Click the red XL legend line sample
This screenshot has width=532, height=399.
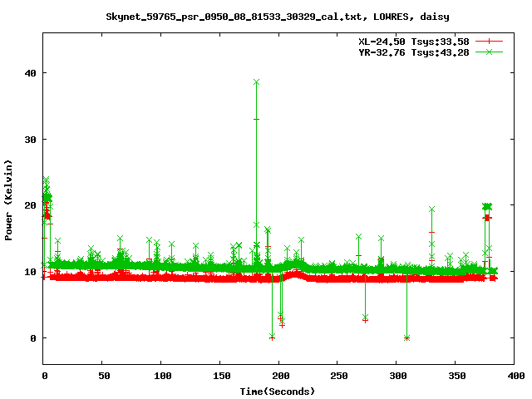coord(489,42)
